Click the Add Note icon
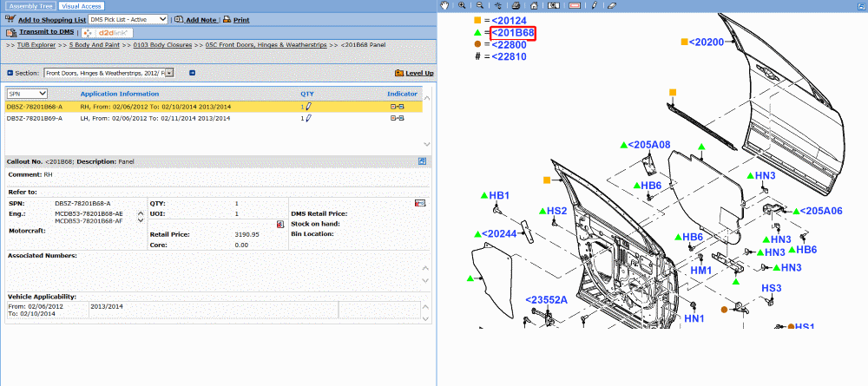868x386 pixels. pyautogui.click(x=180, y=19)
